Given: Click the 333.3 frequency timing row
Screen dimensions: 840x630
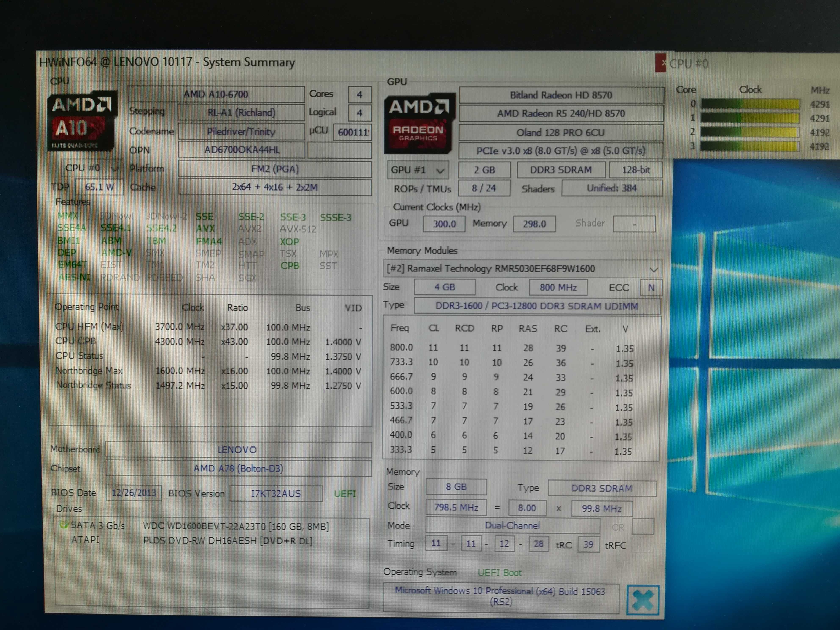Looking at the screenshot, I should (x=511, y=450).
